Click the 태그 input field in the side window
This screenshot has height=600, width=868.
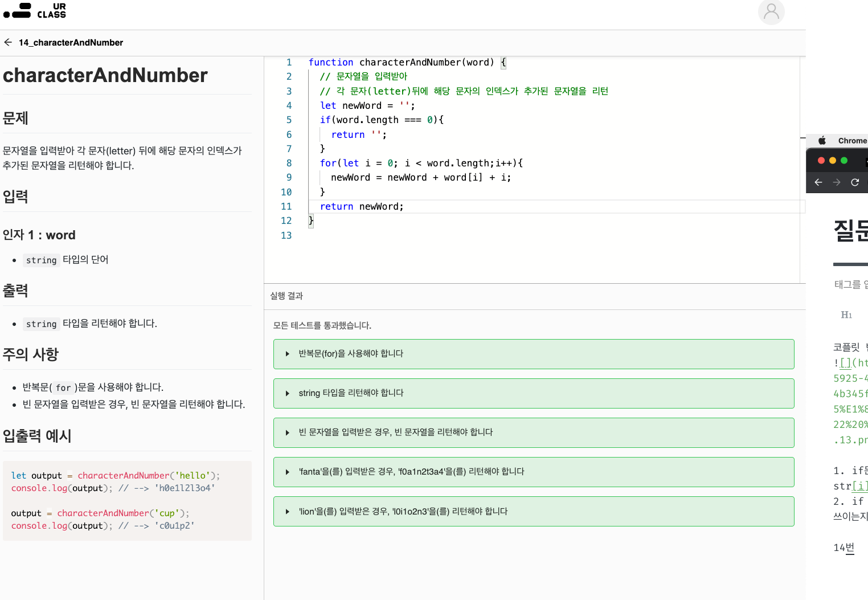tap(851, 284)
